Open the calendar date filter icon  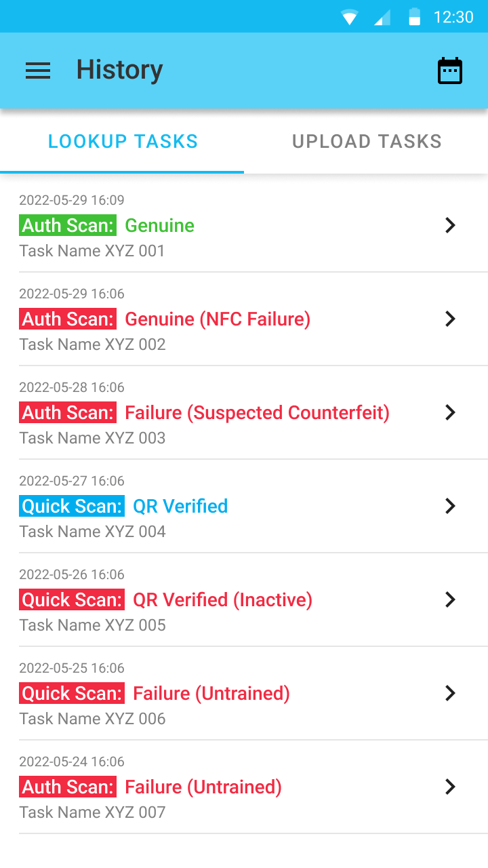[450, 71]
